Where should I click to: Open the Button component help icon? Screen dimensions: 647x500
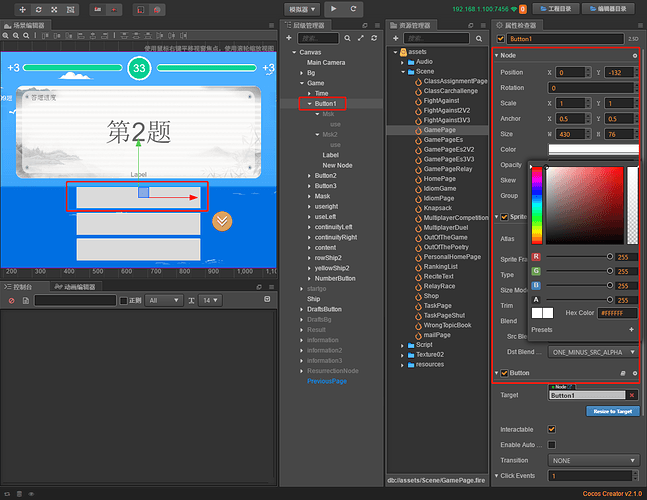point(623,373)
